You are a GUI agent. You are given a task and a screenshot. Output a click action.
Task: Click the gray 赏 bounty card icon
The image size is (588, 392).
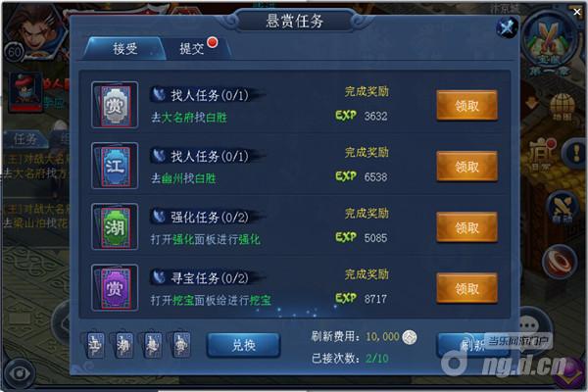[x=115, y=105]
